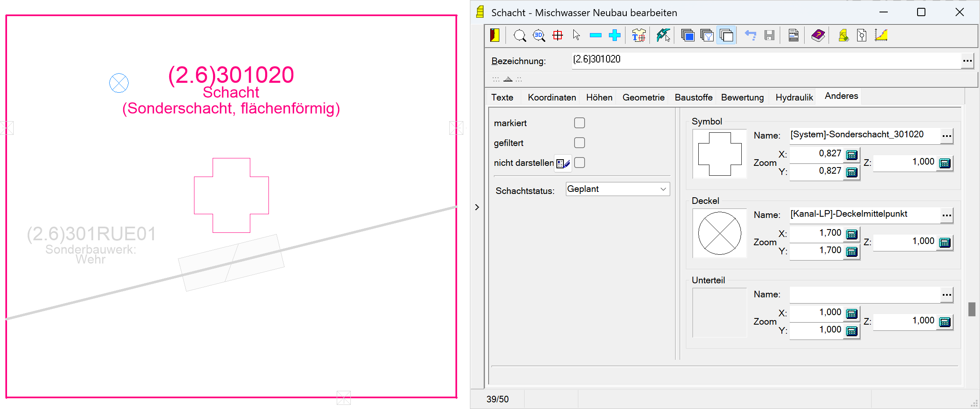Enable the markiert checkbox
This screenshot has width=980, height=409.
click(x=579, y=123)
